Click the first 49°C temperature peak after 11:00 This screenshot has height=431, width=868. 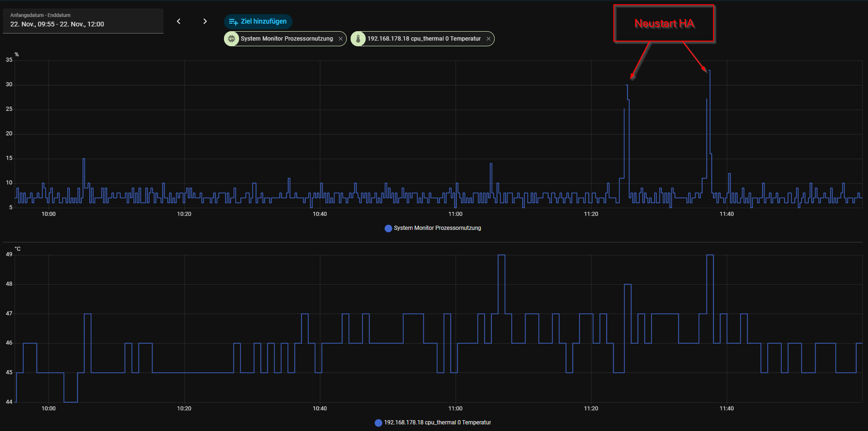point(501,255)
